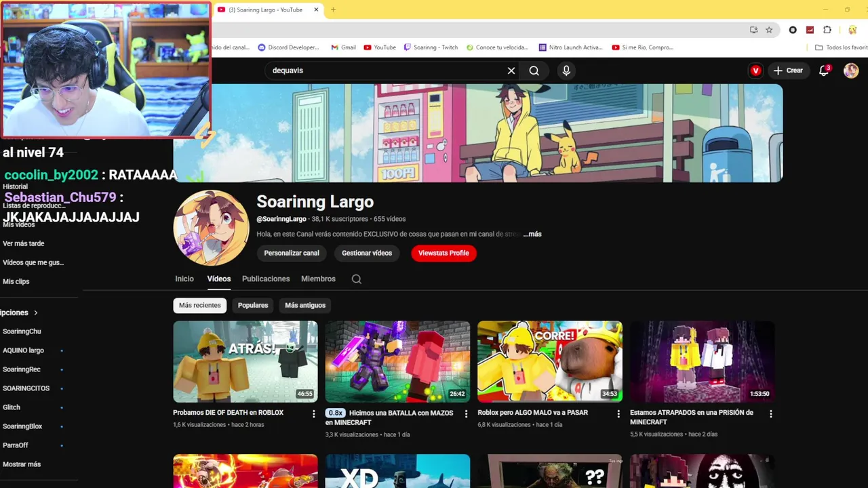
Task: Open video title Roblox pero ALGO MALO va a PASAR
Action: coord(532,412)
